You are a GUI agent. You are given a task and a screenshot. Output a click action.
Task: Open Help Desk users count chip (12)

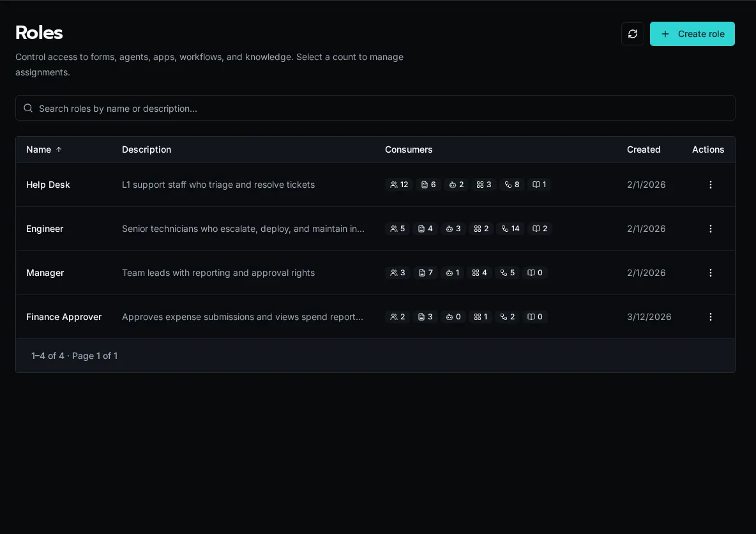coord(398,185)
